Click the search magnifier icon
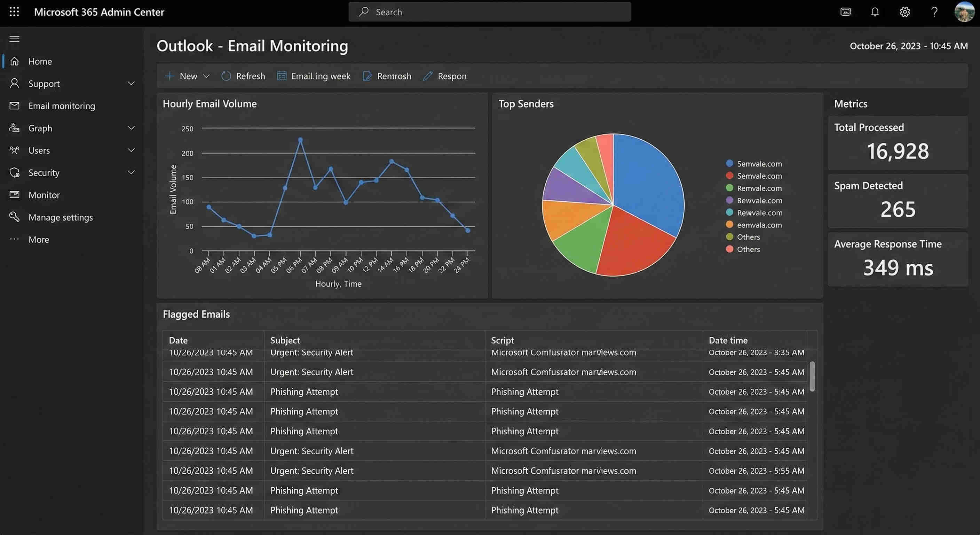This screenshot has width=980, height=535. (364, 11)
